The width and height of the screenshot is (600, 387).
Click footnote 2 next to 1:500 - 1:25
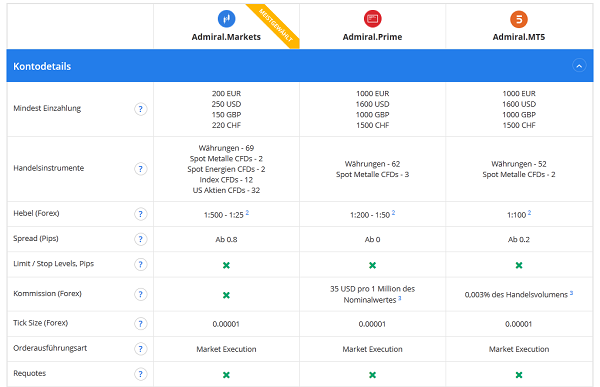click(247, 212)
